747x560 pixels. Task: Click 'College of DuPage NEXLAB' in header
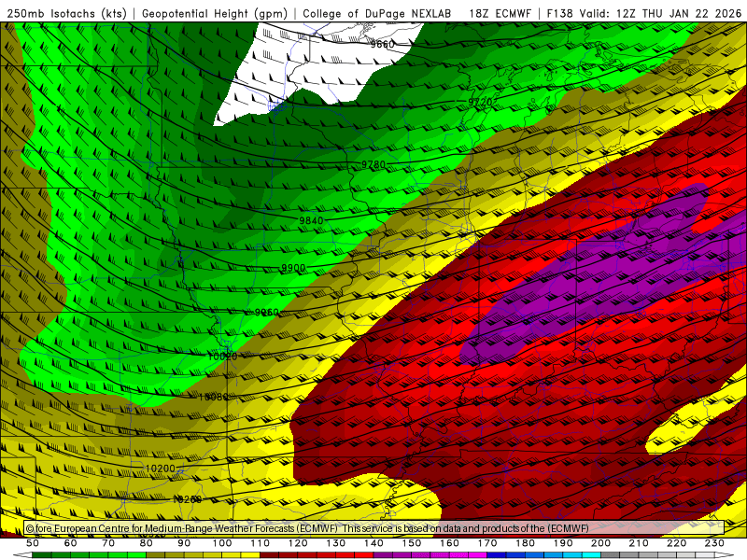tap(377, 13)
